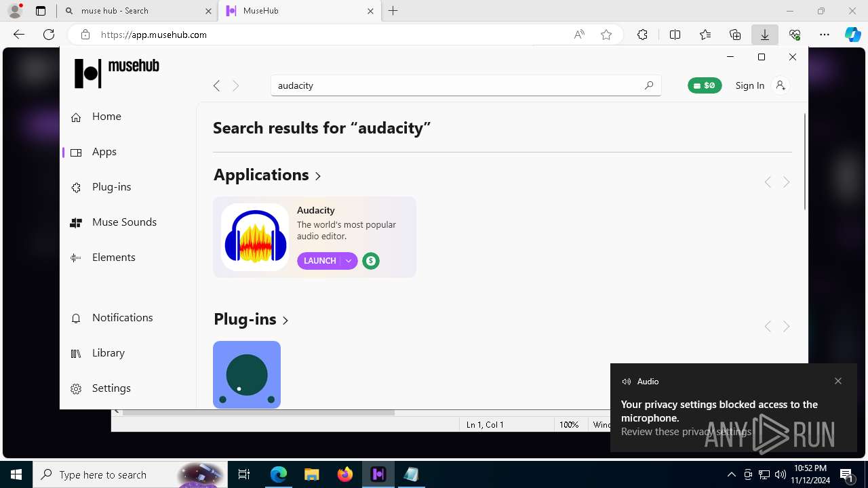Screen dimensions: 868x488
Task: Open a new browser tab
Action: click(x=393, y=11)
